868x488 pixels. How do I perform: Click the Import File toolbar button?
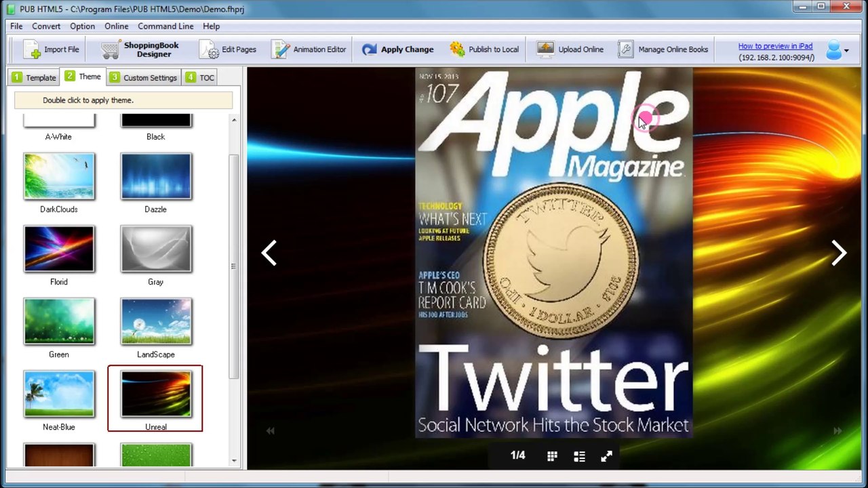(x=51, y=49)
